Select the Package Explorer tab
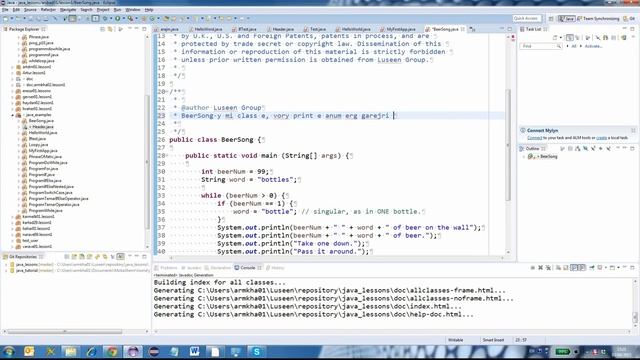The width and height of the screenshot is (640, 360). tap(24, 29)
